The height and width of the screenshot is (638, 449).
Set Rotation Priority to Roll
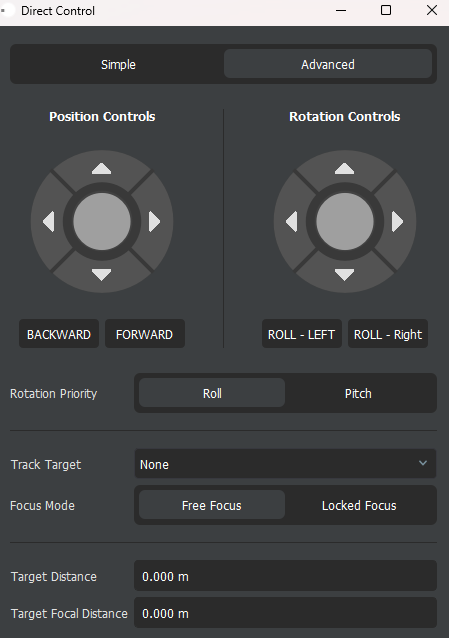coord(212,393)
